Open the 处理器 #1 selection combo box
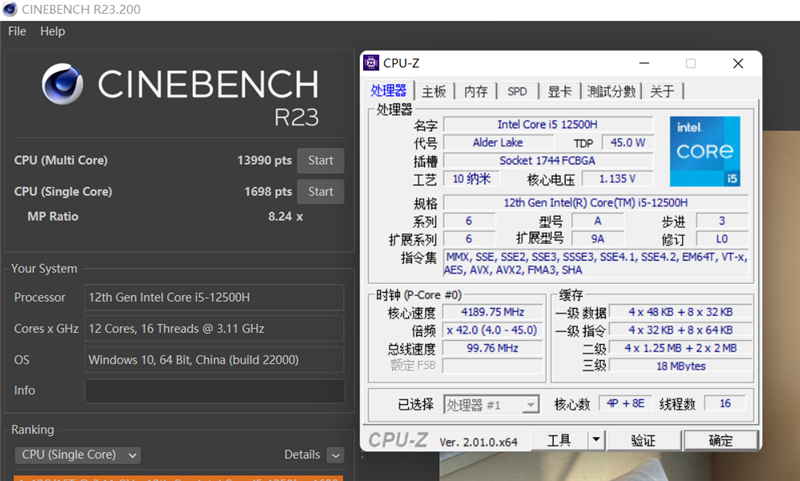This screenshot has height=481, width=800. click(491, 404)
